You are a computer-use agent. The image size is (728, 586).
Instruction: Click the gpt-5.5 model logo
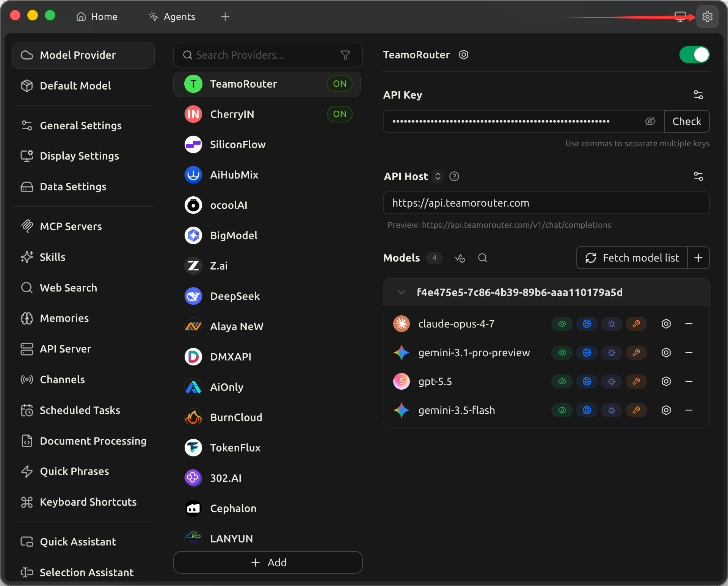402,381
